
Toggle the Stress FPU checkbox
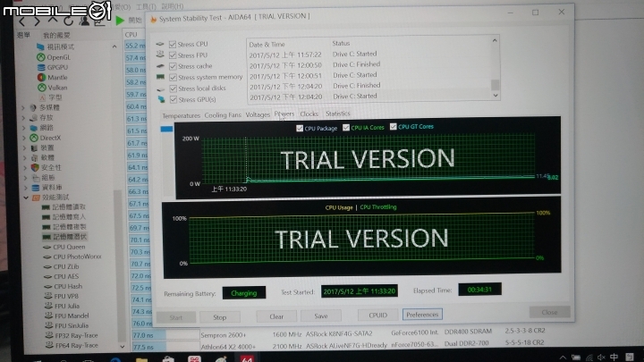(x=173, y=55)
